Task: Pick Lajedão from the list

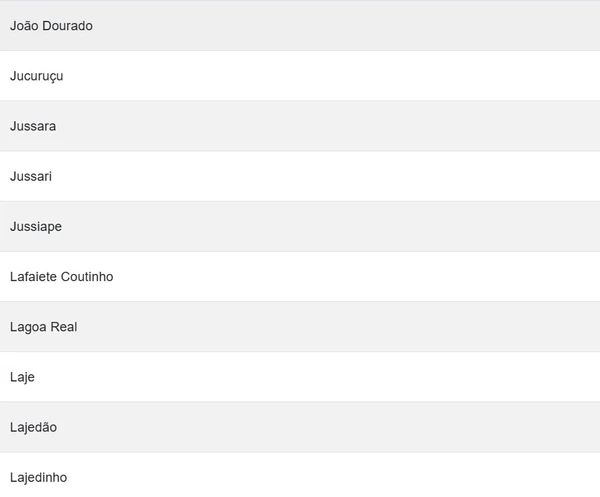Action: 33,427
